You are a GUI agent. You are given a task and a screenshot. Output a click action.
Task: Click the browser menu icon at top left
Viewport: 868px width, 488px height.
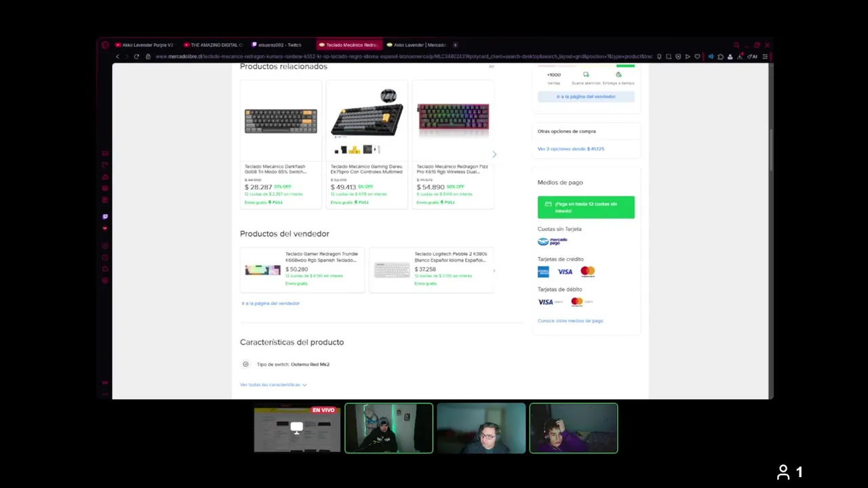coord(105,45)
